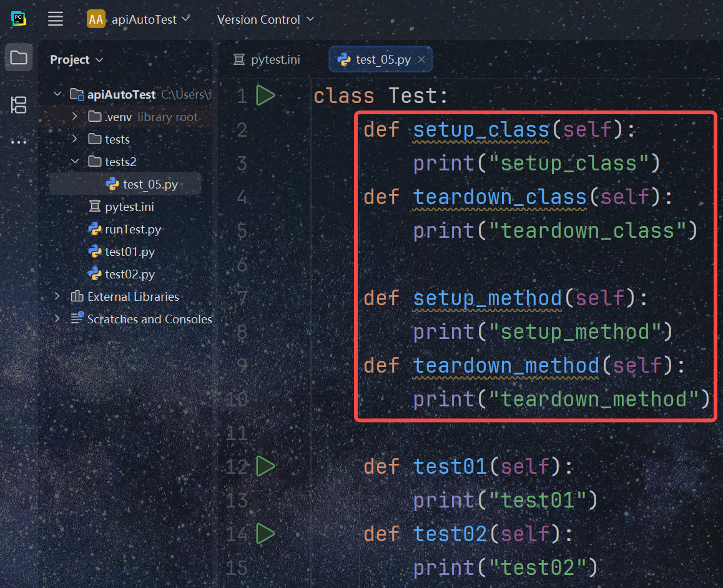Click the teardown_method function name
Viewport: 723px width, 588px height.
[x=506, y=365]
